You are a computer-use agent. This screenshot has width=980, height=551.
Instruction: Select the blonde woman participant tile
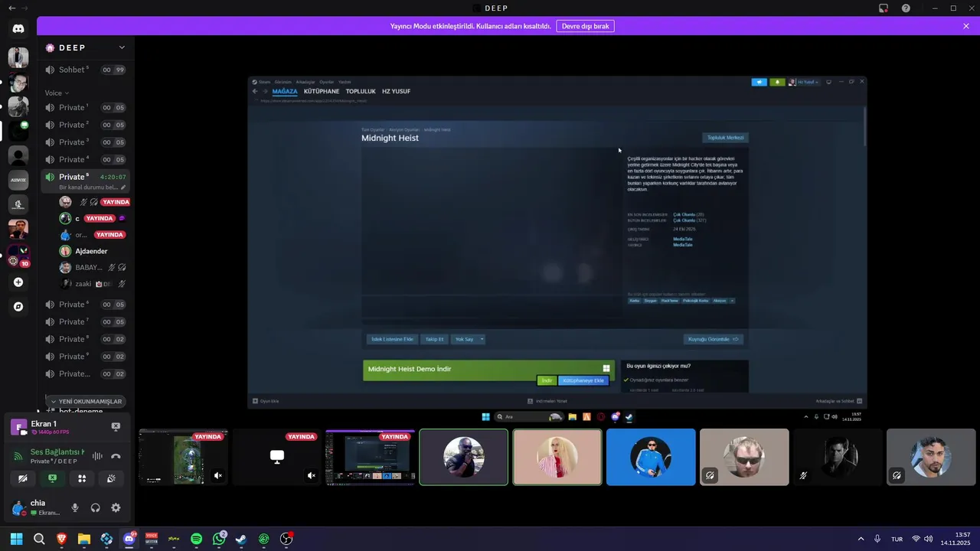[x=557, y=457]
